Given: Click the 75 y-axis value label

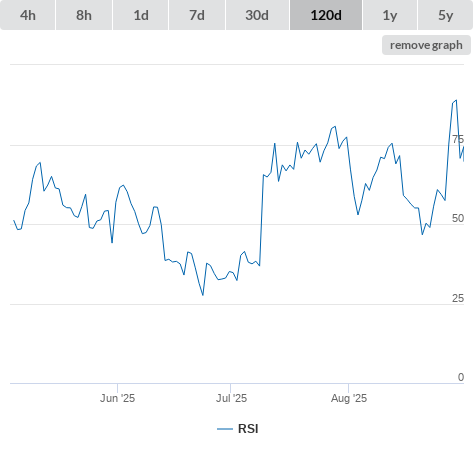Looking at the screenshot, I should tap(458, 139).
